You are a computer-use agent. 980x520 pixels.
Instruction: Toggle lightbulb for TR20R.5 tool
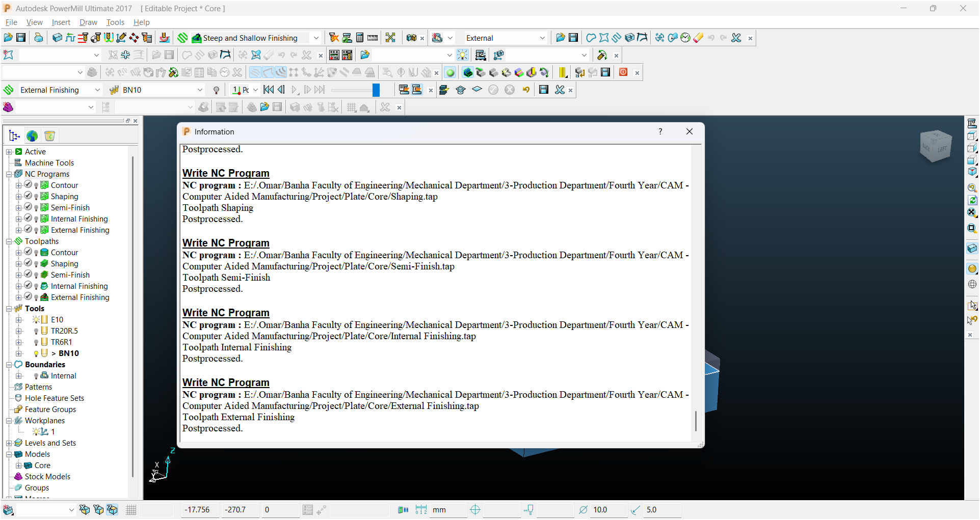pos(36,331)
